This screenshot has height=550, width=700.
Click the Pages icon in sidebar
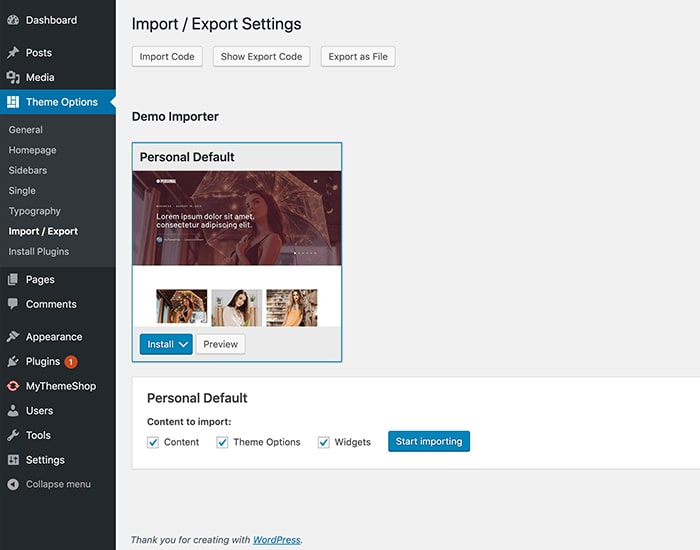click(13, 279)
